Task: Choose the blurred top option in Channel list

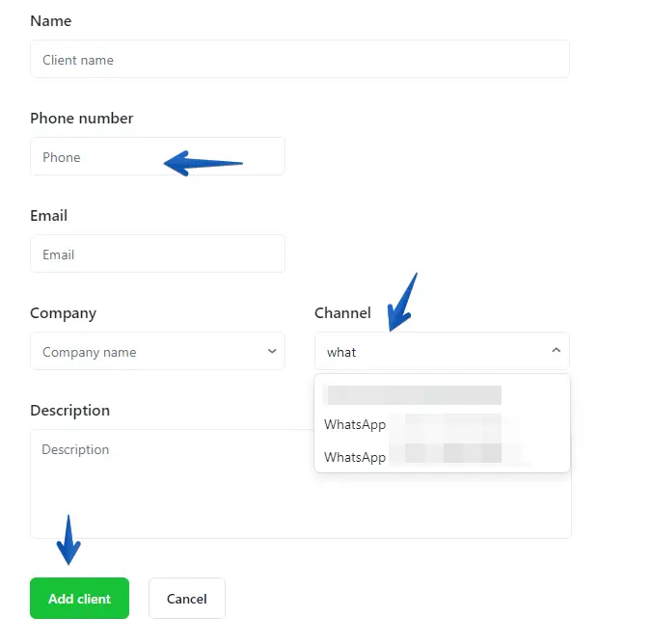Action: point(415,394)
